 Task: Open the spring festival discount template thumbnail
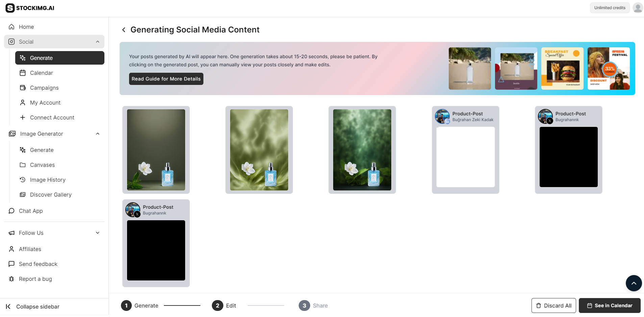tap(609, 68)
